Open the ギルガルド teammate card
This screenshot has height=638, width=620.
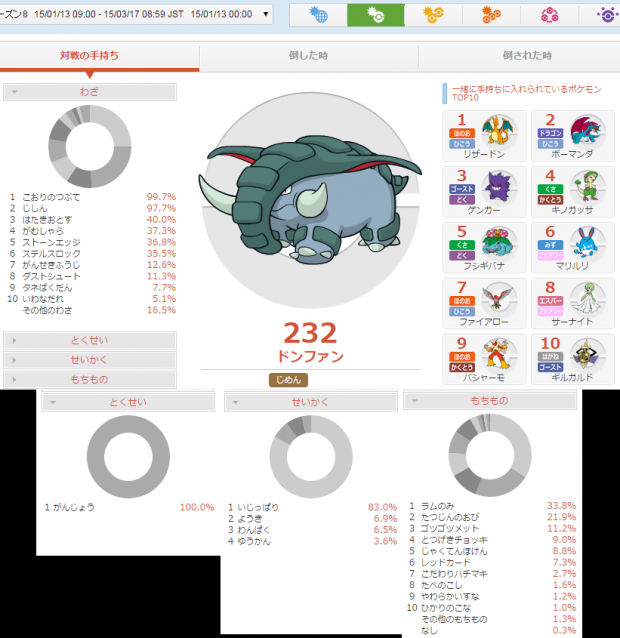[x=572, y=359]
